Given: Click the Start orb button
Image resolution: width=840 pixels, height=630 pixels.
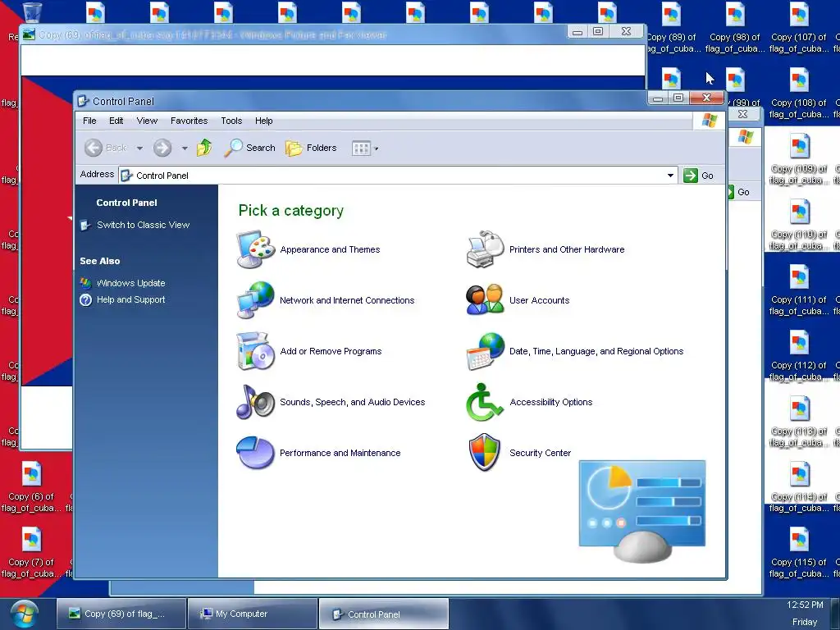Looking at the screenshot, I should pyautogui.click(x=24, y=614).
